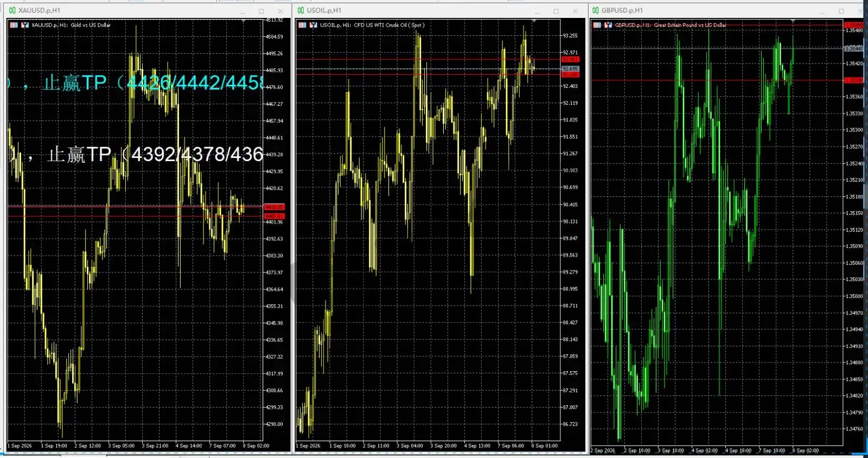Click the one-click trading icon on the USOIL chart

(314, 25)
